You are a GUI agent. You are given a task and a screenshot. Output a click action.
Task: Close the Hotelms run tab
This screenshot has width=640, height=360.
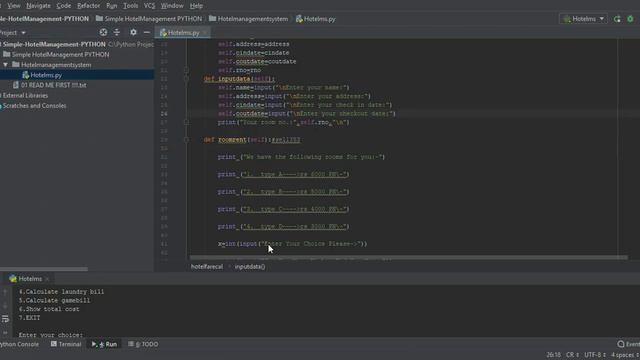47,279
